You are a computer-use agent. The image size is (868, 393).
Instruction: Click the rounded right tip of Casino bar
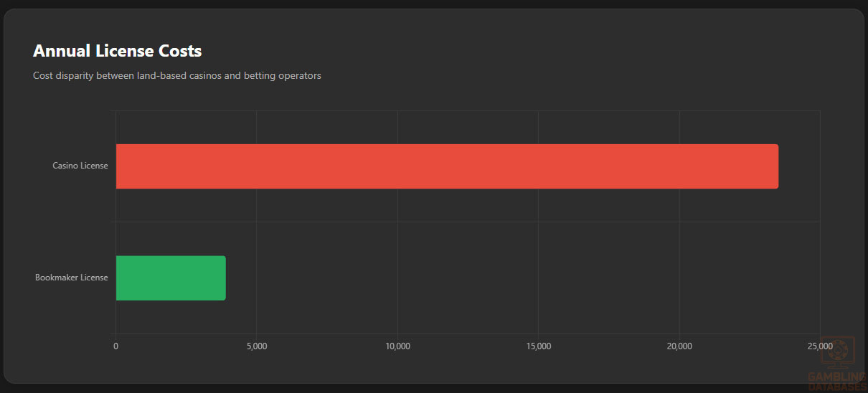775,166
